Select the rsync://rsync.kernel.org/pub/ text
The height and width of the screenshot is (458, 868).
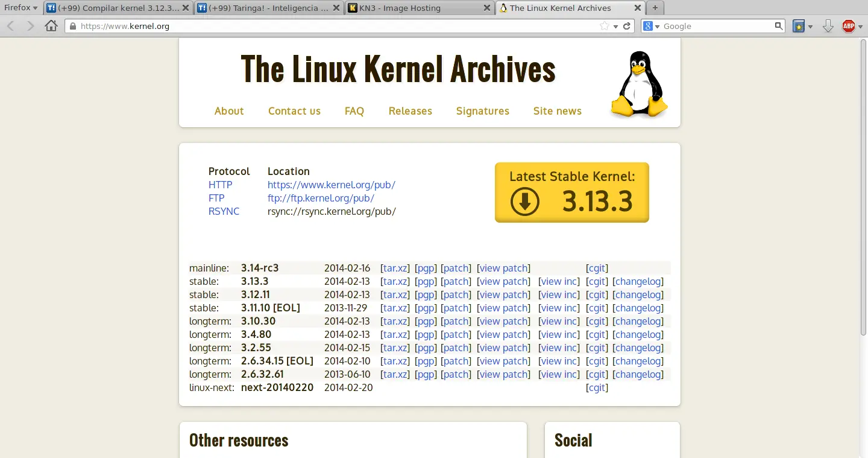(332, 211)
